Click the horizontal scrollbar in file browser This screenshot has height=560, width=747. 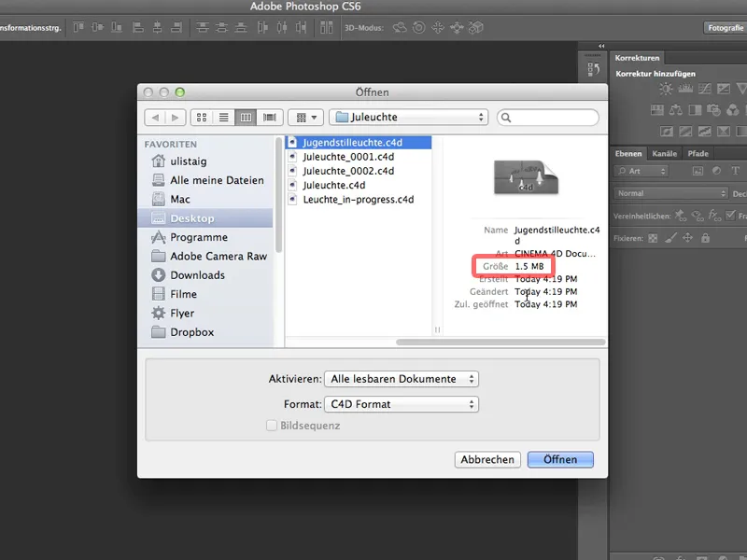click(x=500, y=342)
